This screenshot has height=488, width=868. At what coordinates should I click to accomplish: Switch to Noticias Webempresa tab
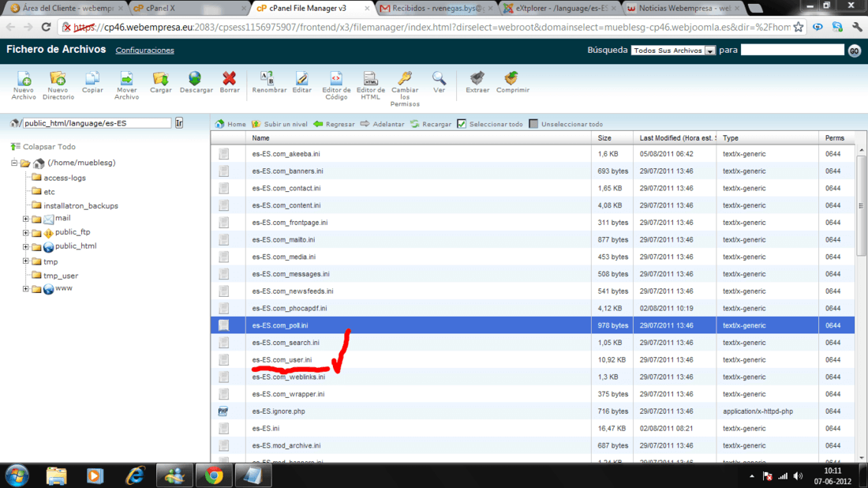683,9
